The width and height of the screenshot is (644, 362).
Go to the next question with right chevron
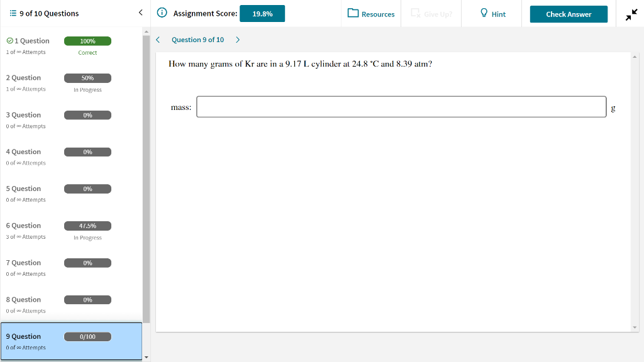point(238,39)
